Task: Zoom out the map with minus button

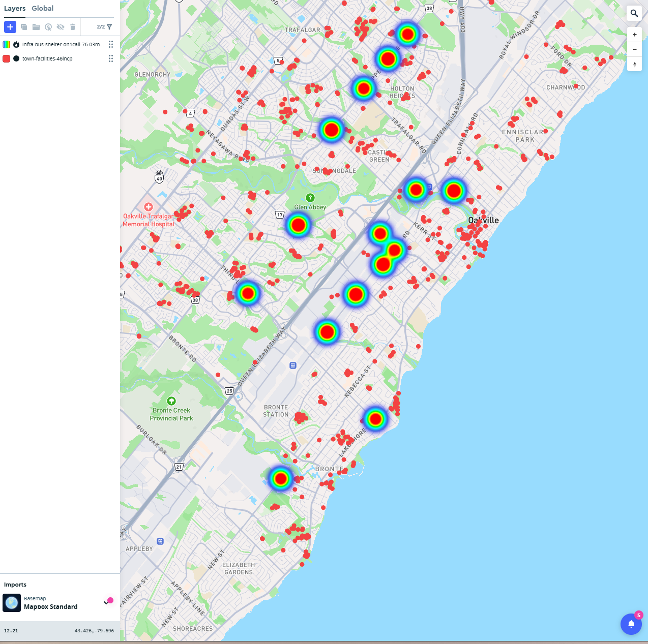Action: (x=634, y=49)
